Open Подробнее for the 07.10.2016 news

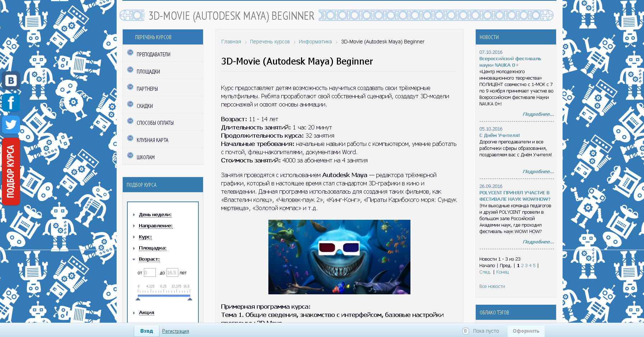click(538, 114)
